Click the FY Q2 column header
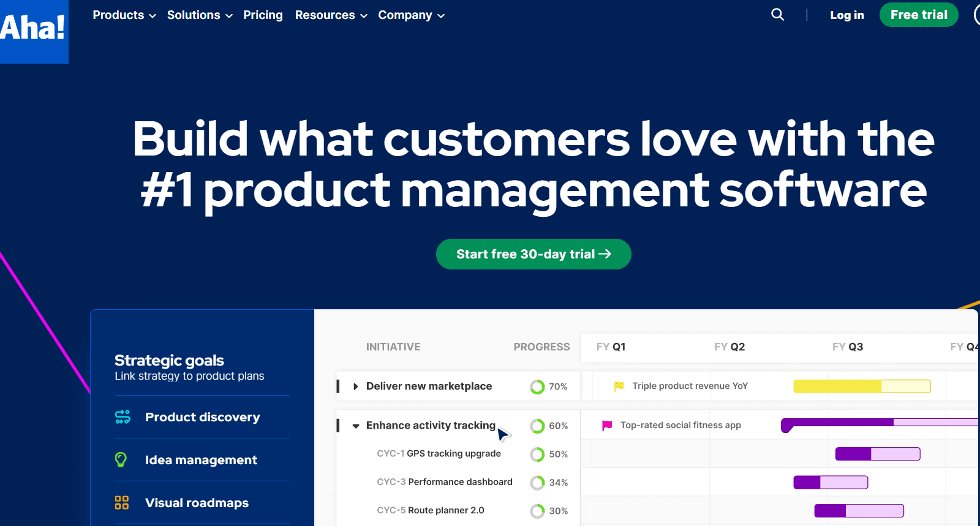Image resolution: width=980 pixels, height=526 pixels. pos(729,347)
